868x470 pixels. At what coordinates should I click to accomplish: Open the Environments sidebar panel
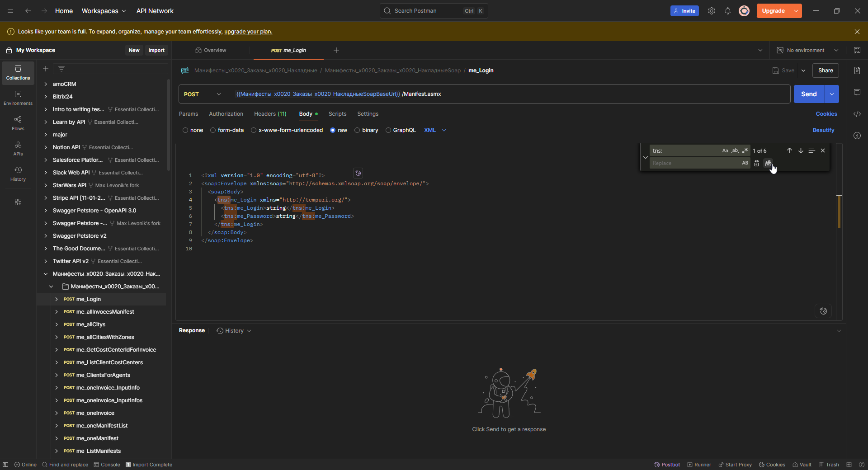point(18,98)
